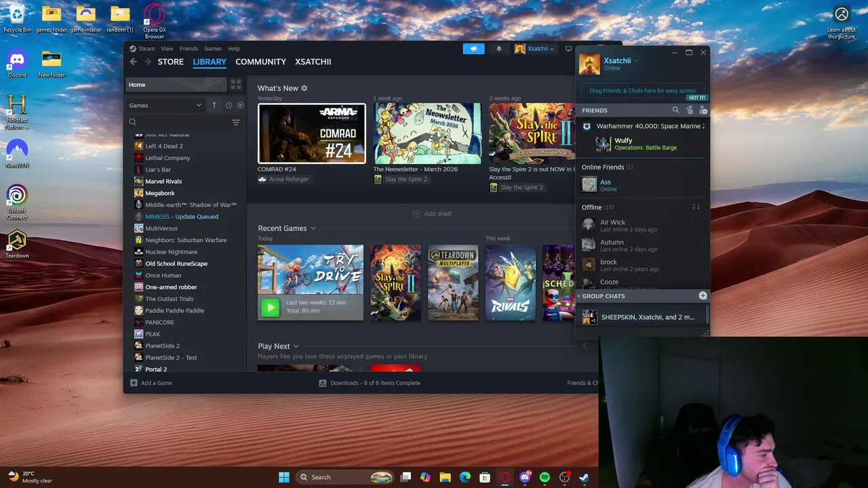Open advanced library filter options icon
Image resolution: width=868 pixels, height=488 pixels.
(x=235, y=123)
